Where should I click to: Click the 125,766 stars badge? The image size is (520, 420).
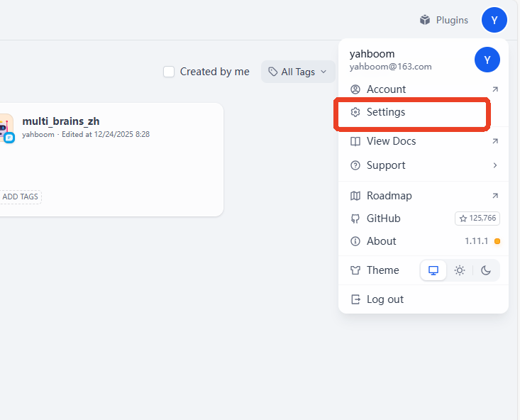click(x=477, y=219)
